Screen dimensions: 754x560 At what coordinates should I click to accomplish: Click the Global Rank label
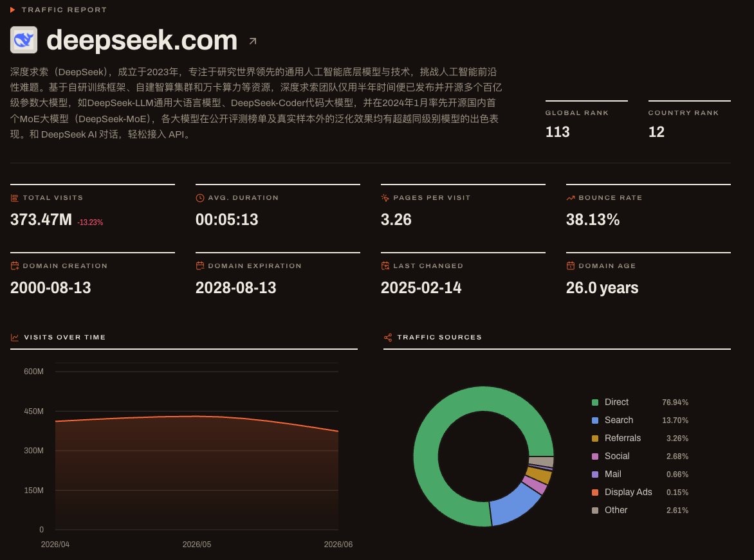pos(576,113)
